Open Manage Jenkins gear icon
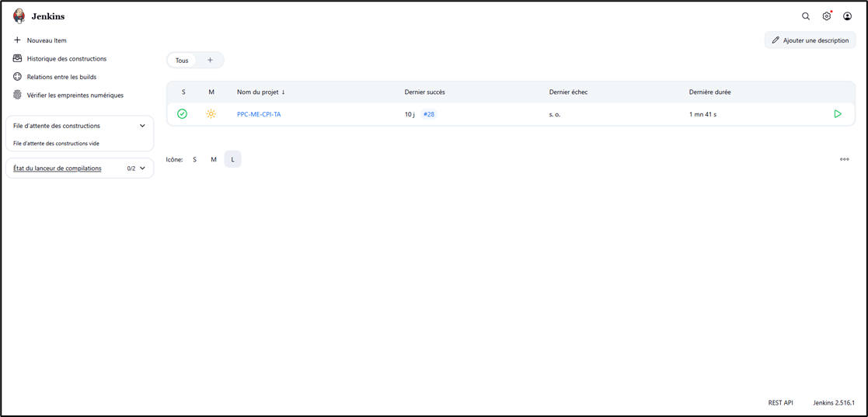Screen dimensions: 868x417 [827, 16]
